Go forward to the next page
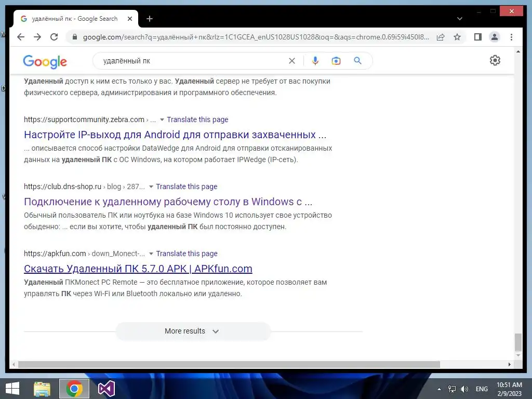The image size is (532, 399). [37, 37]
